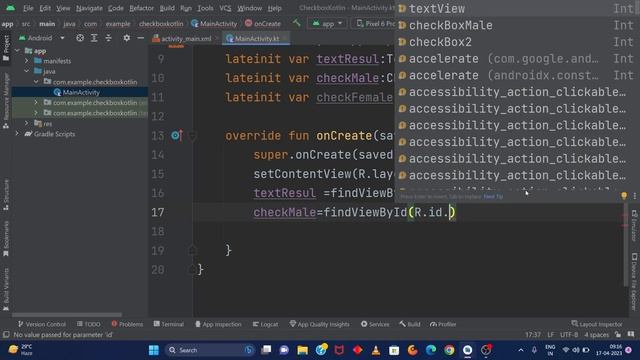Image resolution: width=640 pixels, height=360 pixels.
Task: Open Logcat tool window
Action: tap(265, 324)
